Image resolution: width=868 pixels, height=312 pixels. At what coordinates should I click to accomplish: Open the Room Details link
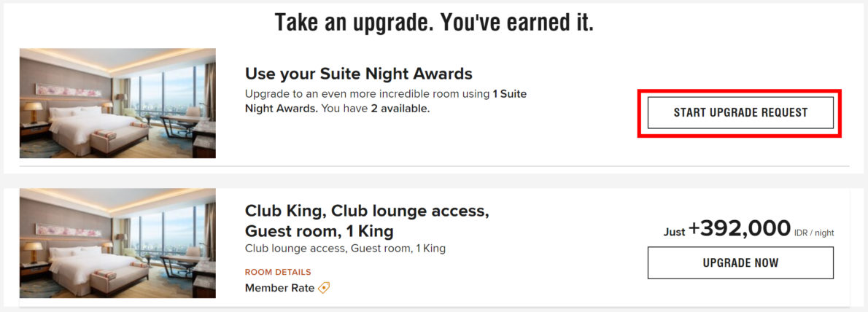click(x=278, y=272)
